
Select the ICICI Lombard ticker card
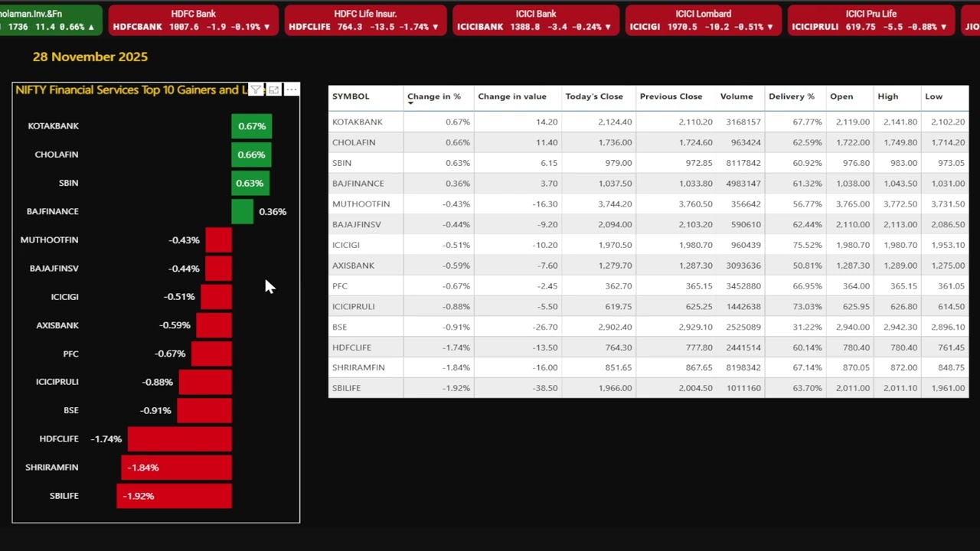coord(704,21)
